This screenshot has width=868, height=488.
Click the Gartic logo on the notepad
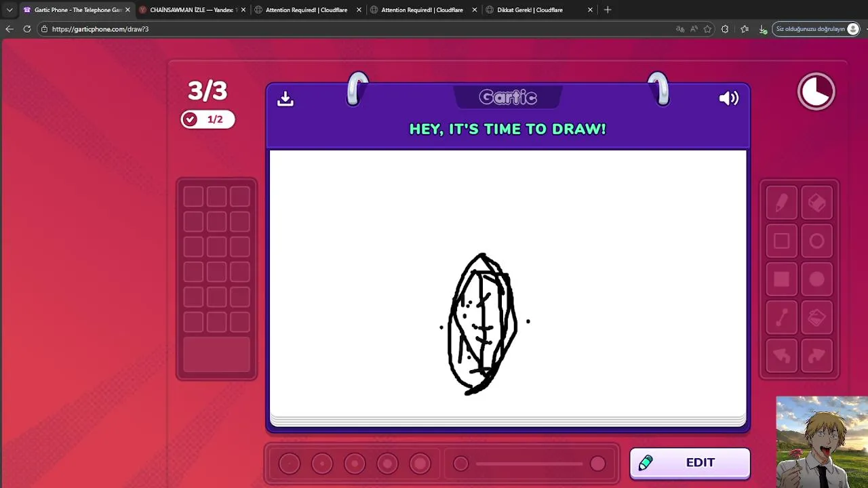pos(508,98)
